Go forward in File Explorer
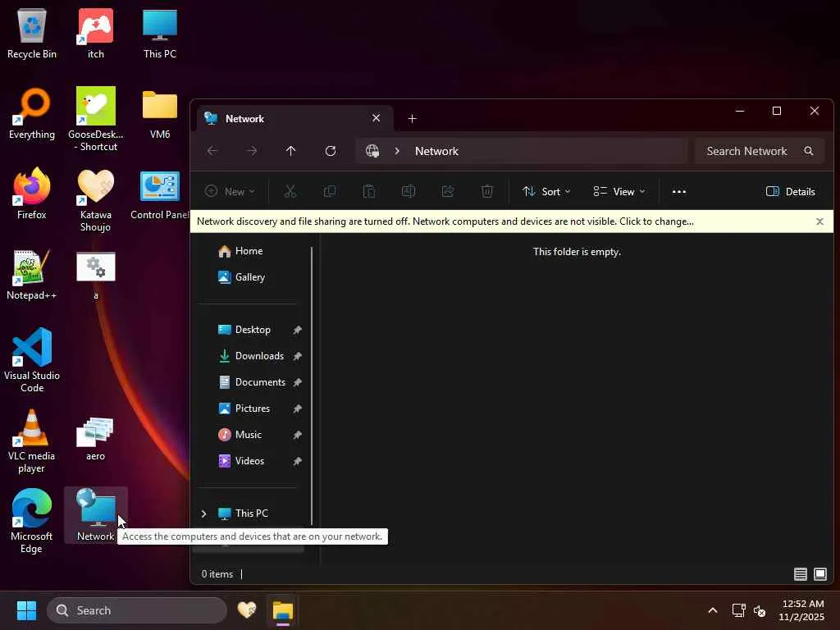840x630 pixels. [x=251, y=151]
